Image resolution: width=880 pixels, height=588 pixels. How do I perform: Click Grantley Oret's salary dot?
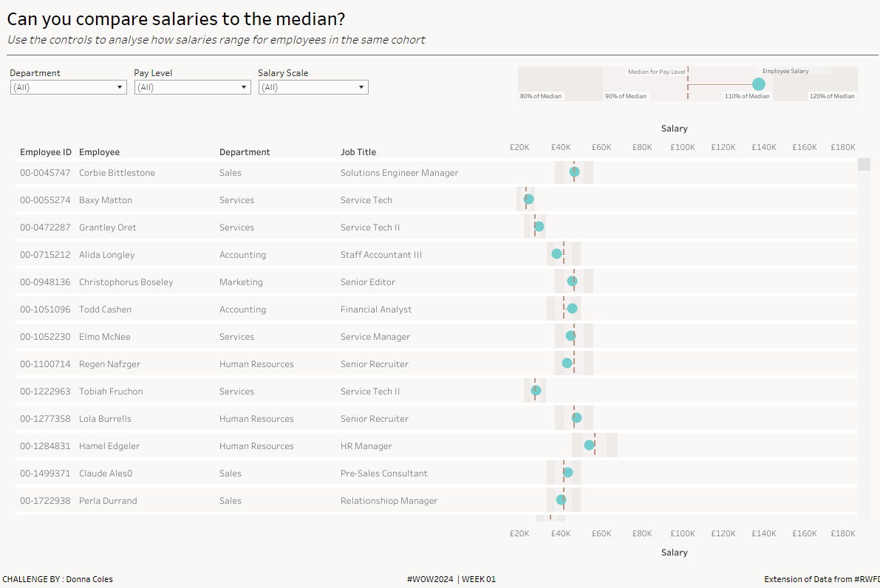coord(539,227)
